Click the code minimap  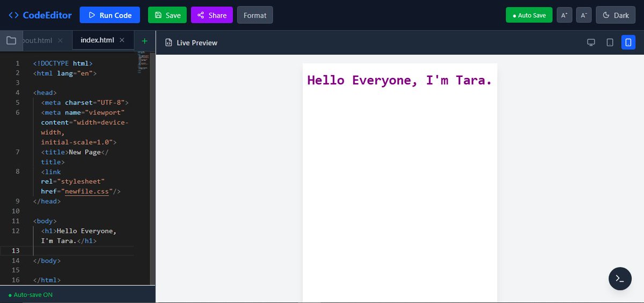tap(143, 62)
